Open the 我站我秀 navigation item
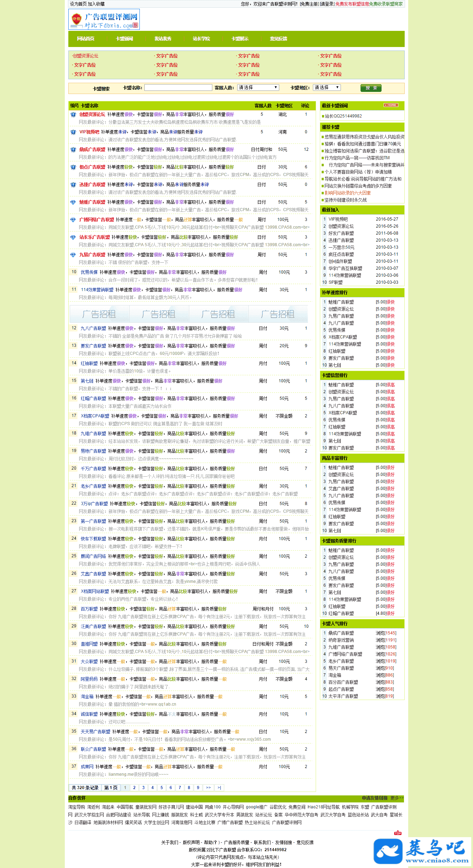Image resolution: width=473 pixels, height=868 pixels. tap(163, 39)
